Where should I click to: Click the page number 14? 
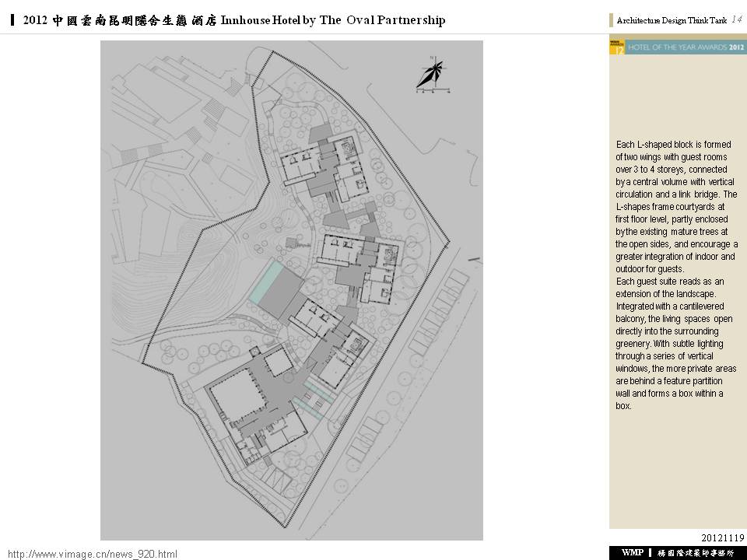738,19
